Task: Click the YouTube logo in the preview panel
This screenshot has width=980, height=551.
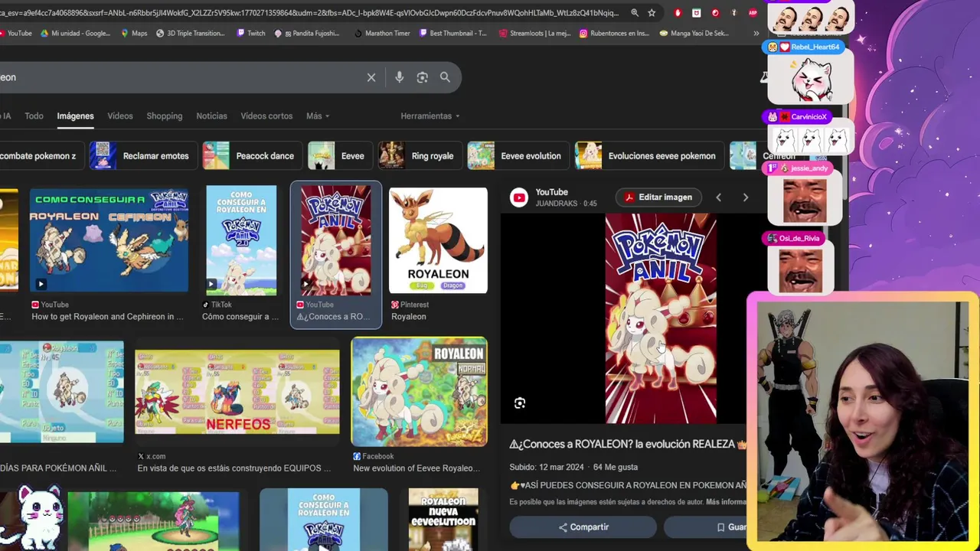Action: coord(519,197)
